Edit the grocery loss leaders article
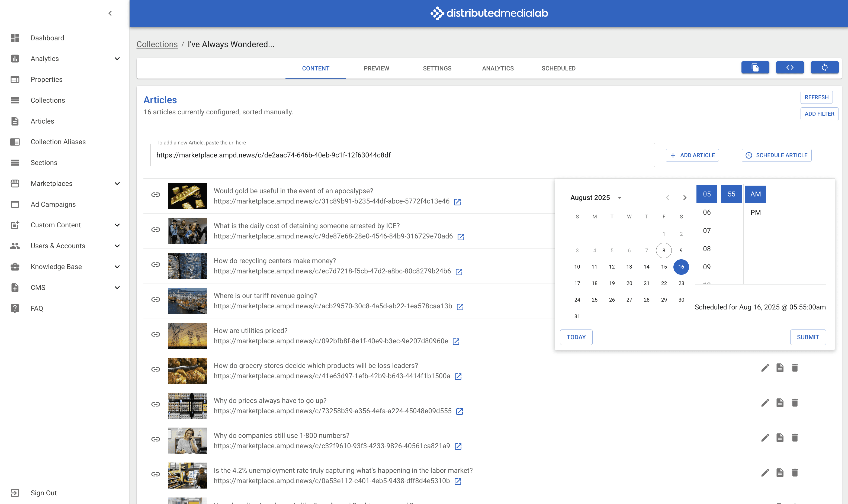 (x=765, y=368)
